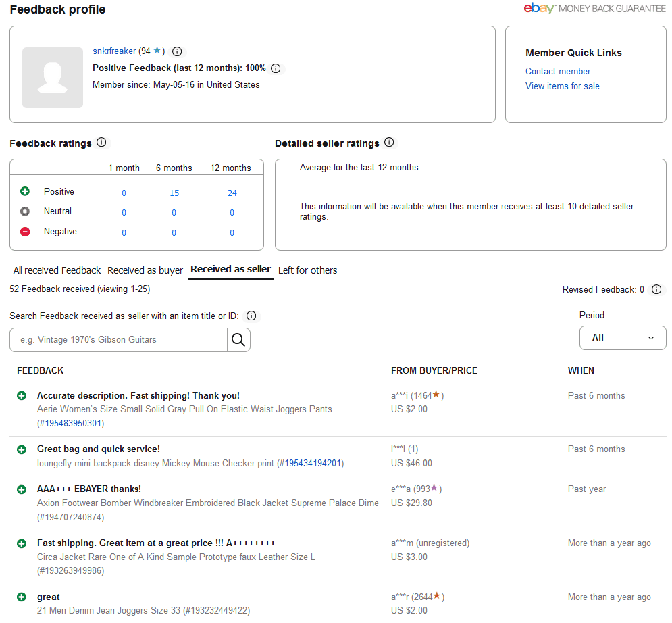Click FROM BUYER/PRICE column header
The height and width of the screenshot is (623, 672).
tap(434, 370)
